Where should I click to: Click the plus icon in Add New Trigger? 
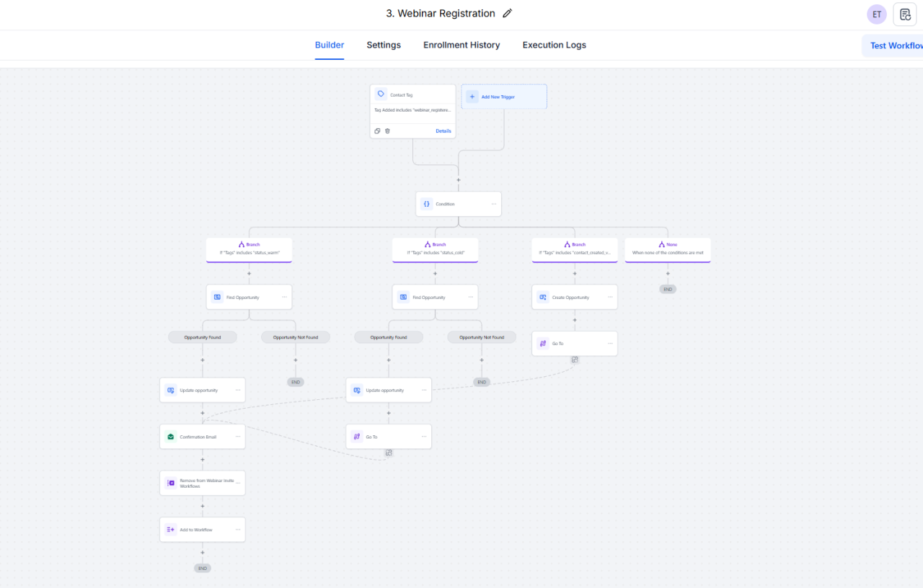click(472, 97)
